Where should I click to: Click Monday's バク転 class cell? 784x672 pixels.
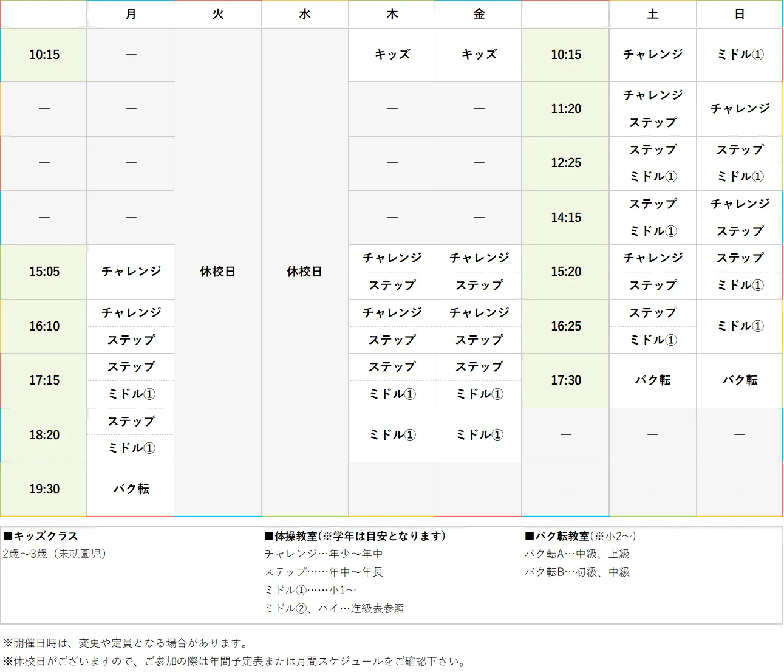[x=130, y=489]
